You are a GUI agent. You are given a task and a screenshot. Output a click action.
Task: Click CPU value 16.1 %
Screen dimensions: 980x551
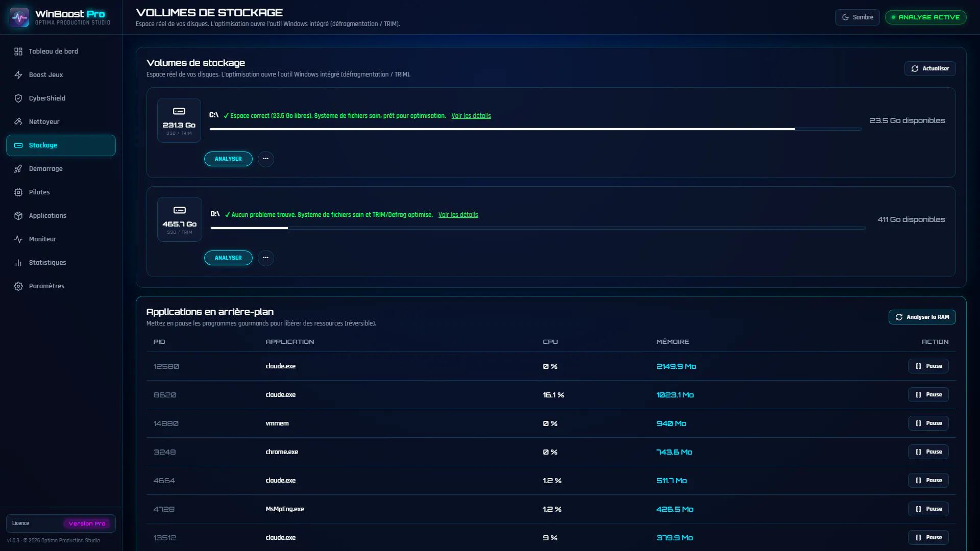(553, 395)
